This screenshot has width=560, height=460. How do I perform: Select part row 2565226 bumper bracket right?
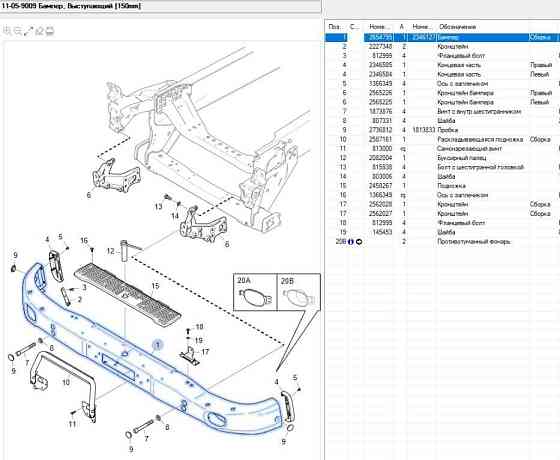click(442, 93)
